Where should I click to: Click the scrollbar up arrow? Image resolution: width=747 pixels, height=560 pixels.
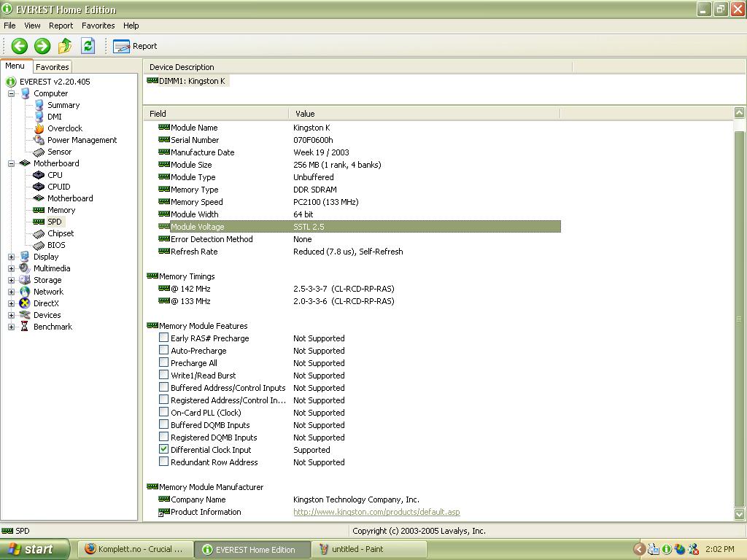pos(740,112)
